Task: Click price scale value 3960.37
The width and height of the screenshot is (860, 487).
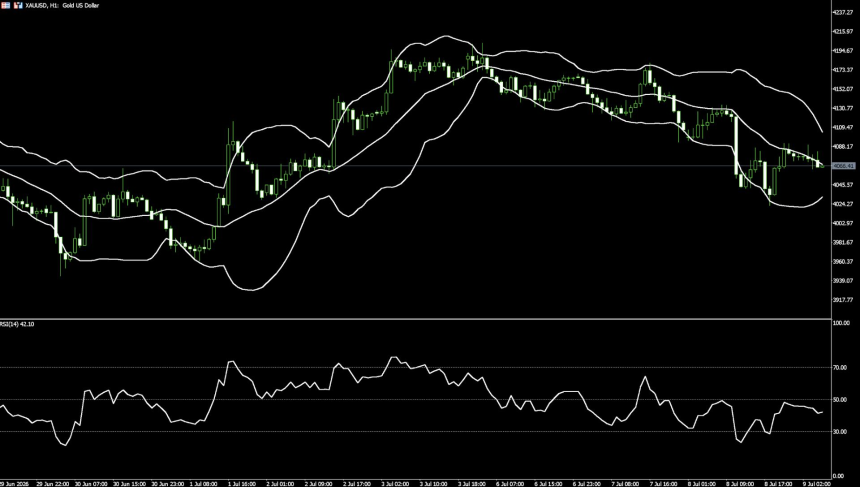Action: coord(842,262)
